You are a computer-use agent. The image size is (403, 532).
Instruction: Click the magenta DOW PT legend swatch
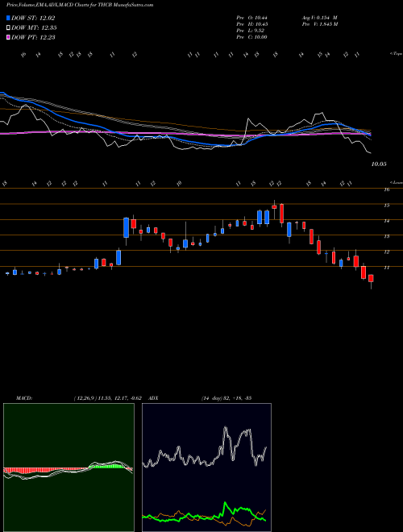click(x=8, y=37)
